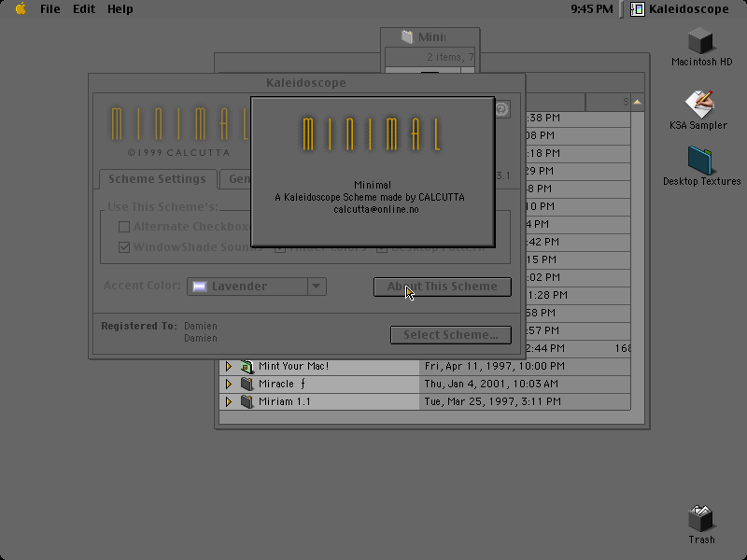Open the File menu

click(x=50, y=9)
